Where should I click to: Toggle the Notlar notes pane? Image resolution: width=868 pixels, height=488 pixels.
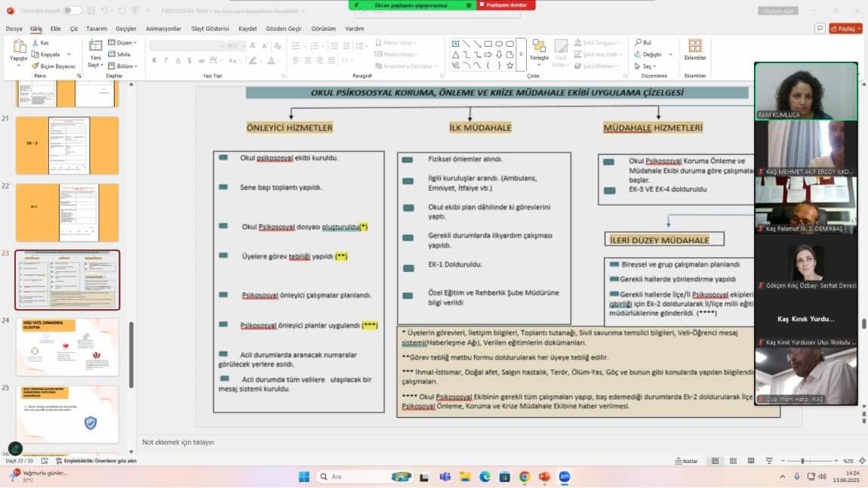tap(687, 461)
